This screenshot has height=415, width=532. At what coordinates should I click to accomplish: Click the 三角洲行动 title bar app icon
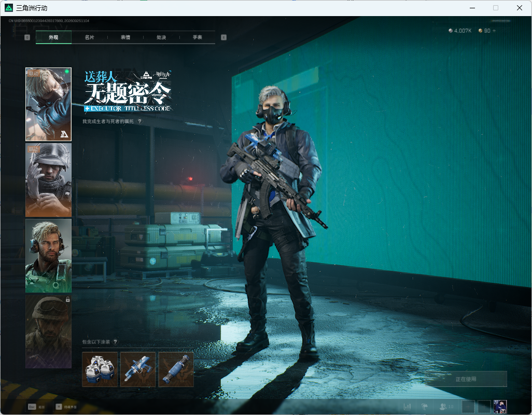(9, 8)
